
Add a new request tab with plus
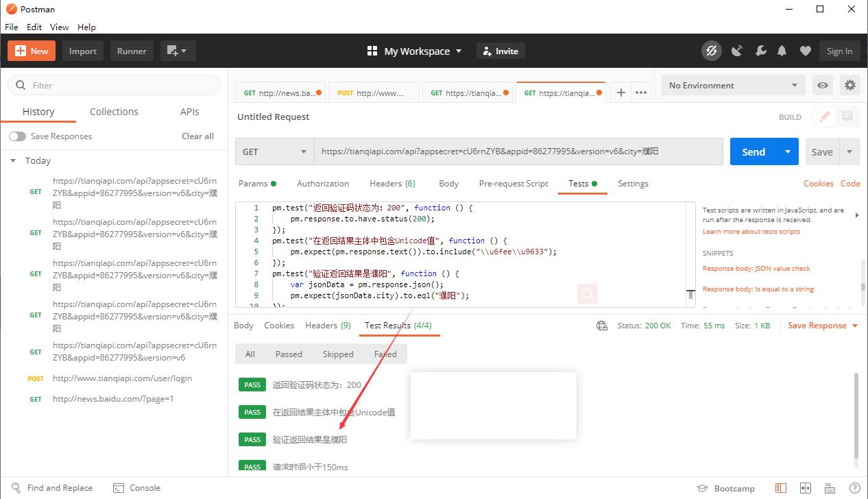[x=620, y=93]
